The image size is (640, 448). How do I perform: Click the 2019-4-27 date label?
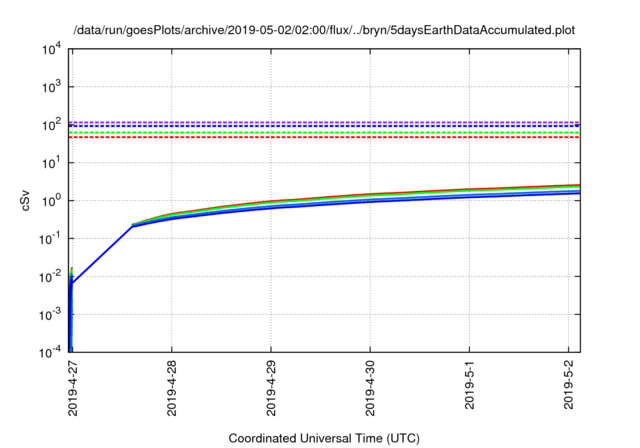(x=73, y=388)
